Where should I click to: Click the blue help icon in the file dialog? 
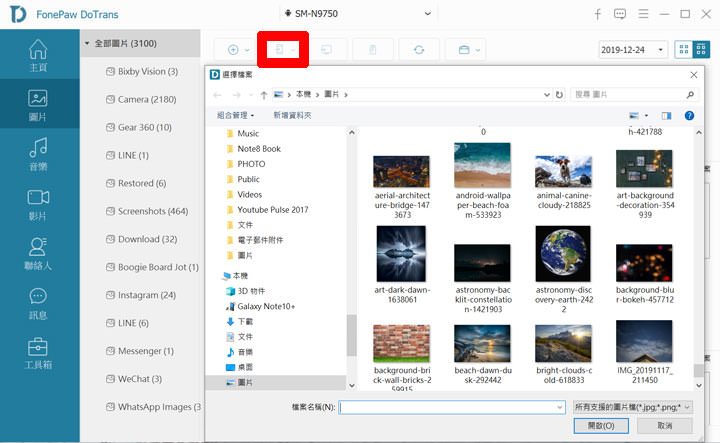pos(689,116)
